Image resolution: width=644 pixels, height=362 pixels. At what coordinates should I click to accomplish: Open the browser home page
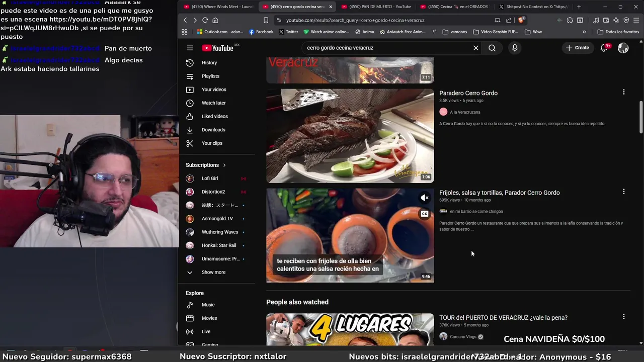coord(215,20)
